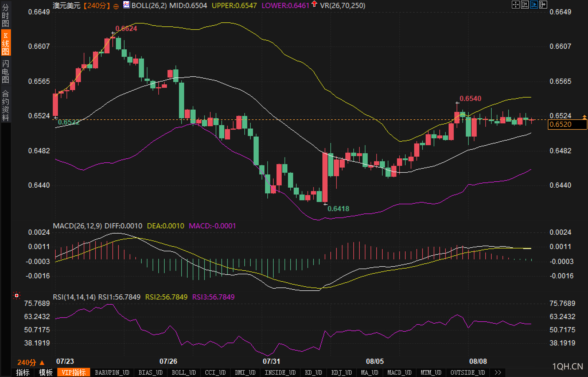Click the 模板 button
The width and height of the screenshot is (588, 377).
[x=46, y=372]
